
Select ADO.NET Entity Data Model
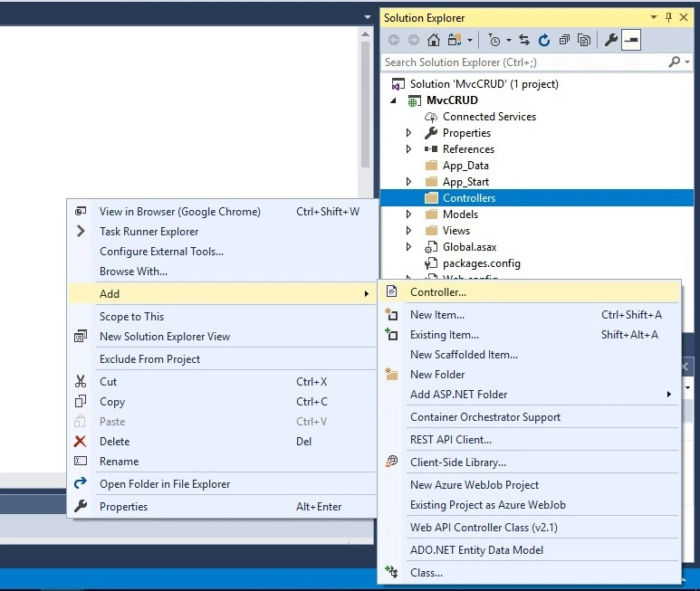tap(530, 550)
